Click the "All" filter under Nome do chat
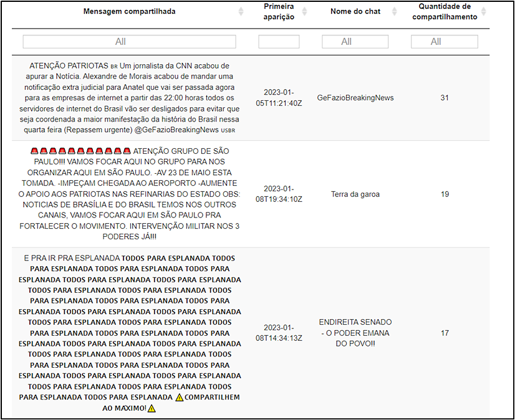The image size is (515, 420). 355,41
